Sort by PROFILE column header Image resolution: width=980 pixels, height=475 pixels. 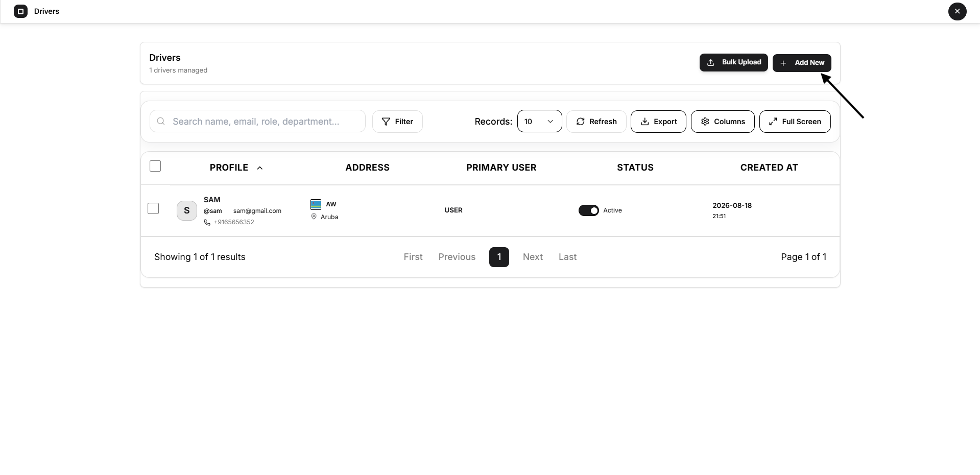[x=229, y=168]
